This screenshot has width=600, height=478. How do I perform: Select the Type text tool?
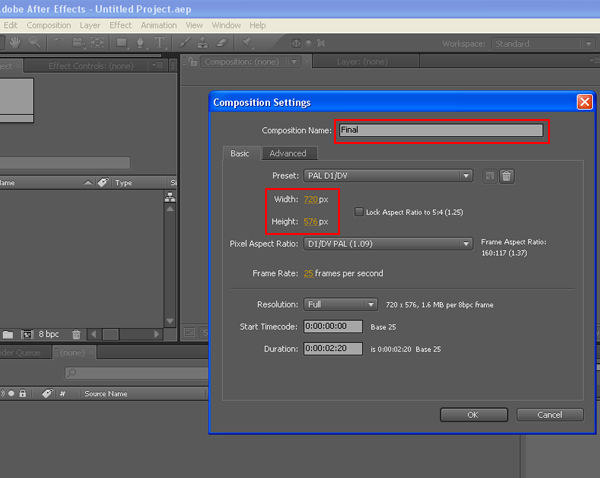click(x=160, y=43)
